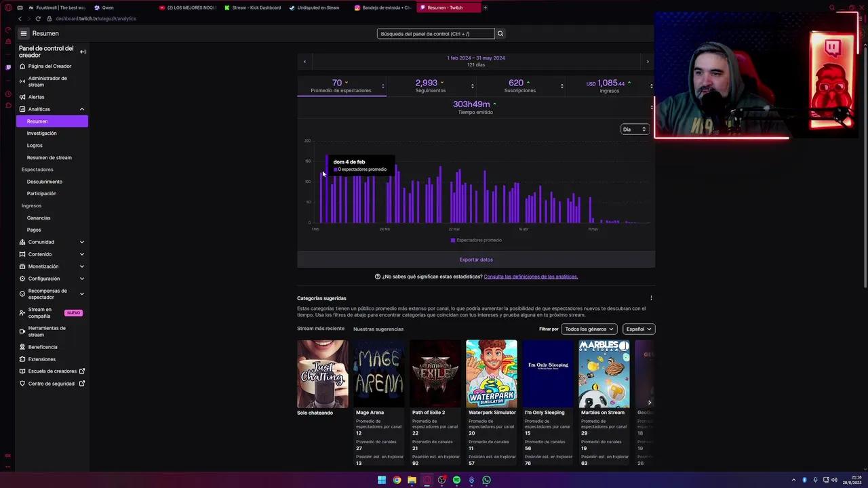The width and height of the screenshot is (868, 488).
Task: Click the Herramientas de stream camera icon
Action: click(x=22, y=331)
